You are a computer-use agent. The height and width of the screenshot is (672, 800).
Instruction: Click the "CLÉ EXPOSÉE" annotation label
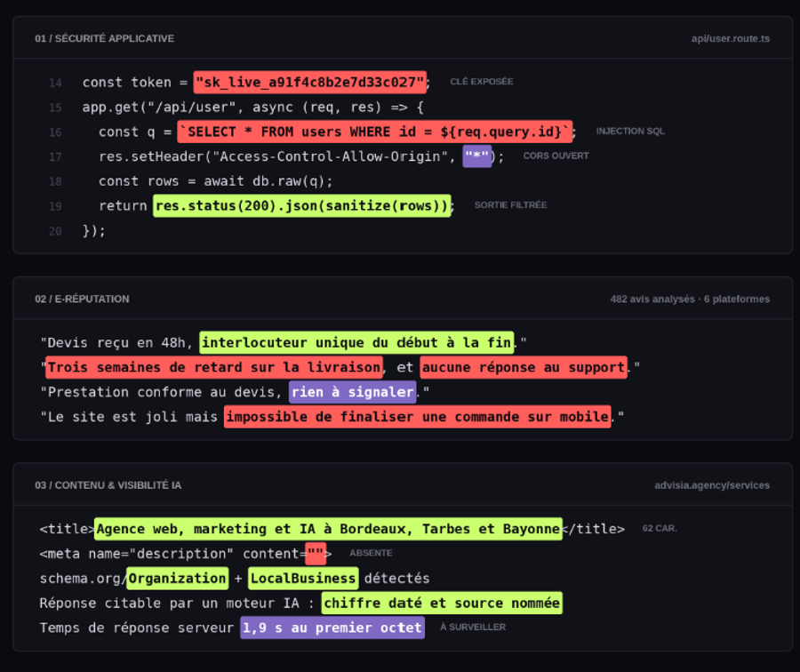point(481,82)
